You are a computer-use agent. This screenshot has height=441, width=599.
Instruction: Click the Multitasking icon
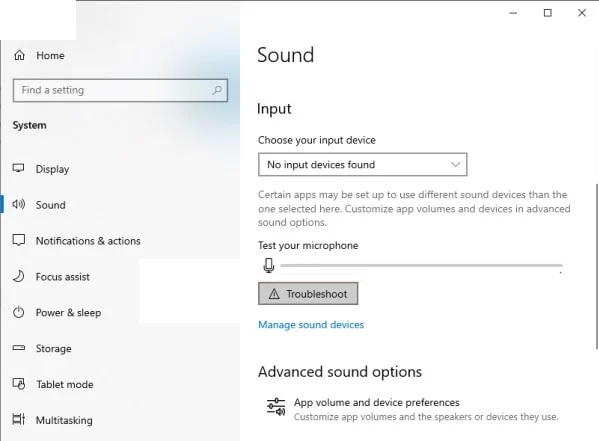click(18, 419)
